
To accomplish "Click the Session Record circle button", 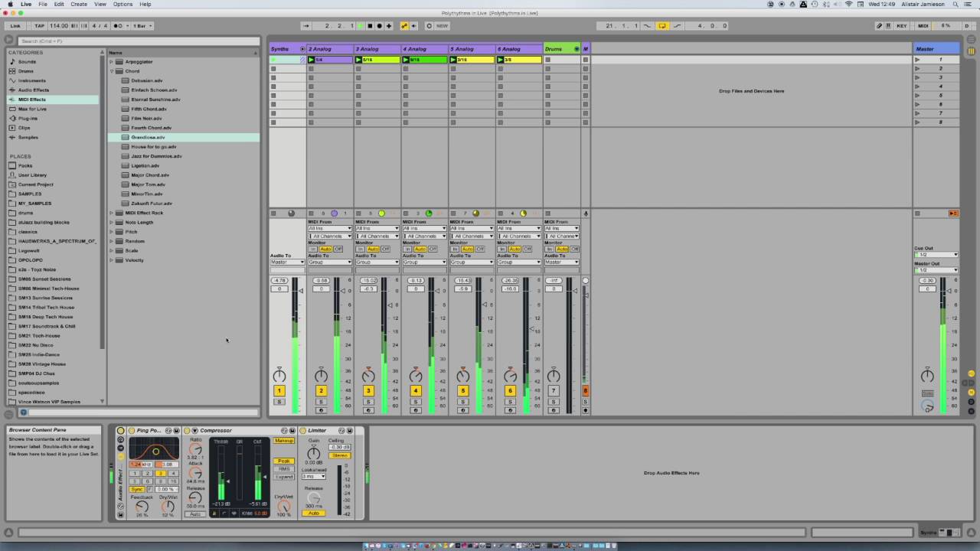I will click(429, 26).
